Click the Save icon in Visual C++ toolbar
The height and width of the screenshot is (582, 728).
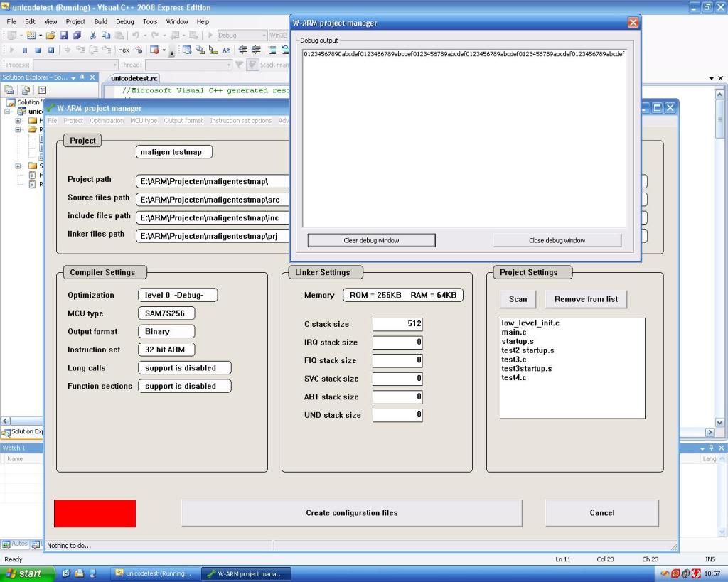(63, 36)
